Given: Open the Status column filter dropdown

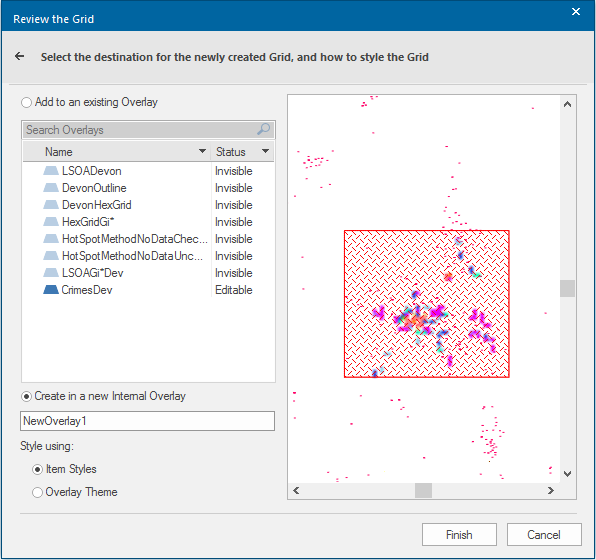Looking at the screenshot, I should [x=266, y=151].
